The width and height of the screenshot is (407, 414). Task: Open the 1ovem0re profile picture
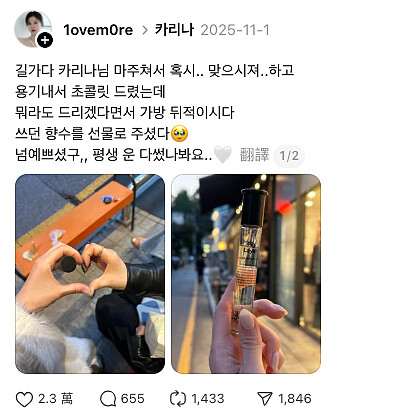33,29
